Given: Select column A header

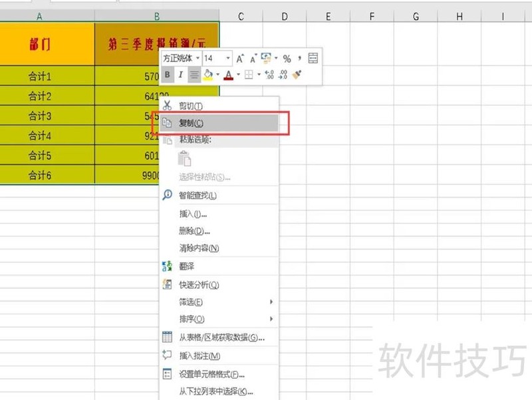Looking at the screenshot, I should [x=47, y=16].
